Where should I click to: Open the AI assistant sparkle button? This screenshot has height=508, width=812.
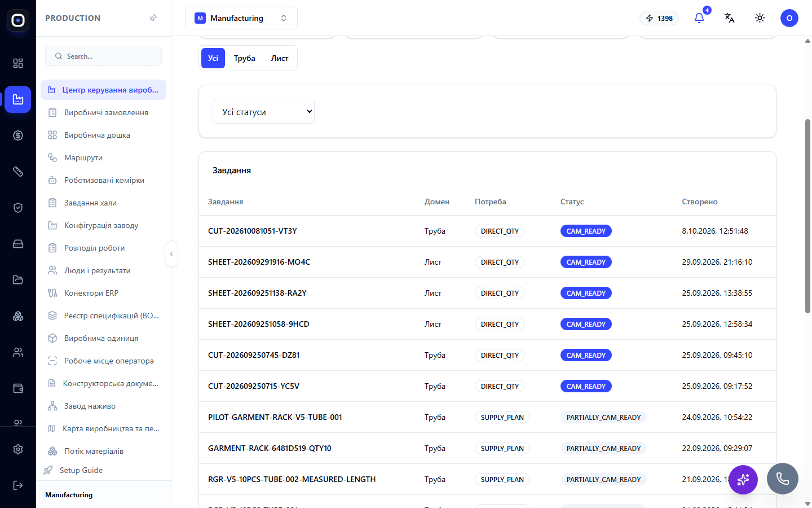743,480
